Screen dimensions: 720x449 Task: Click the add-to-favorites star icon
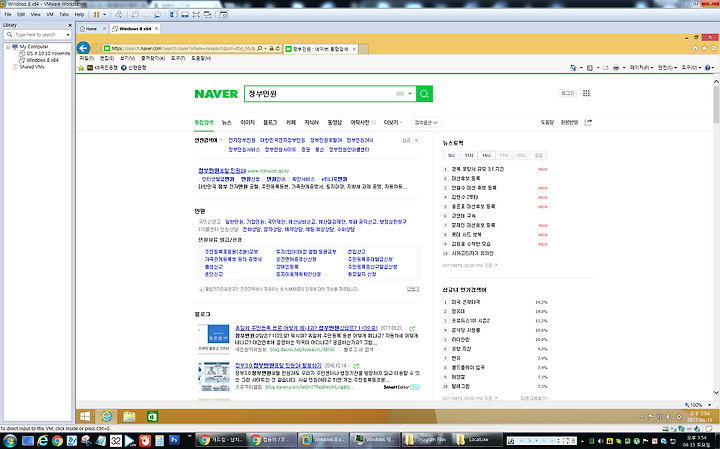[81, 68]
